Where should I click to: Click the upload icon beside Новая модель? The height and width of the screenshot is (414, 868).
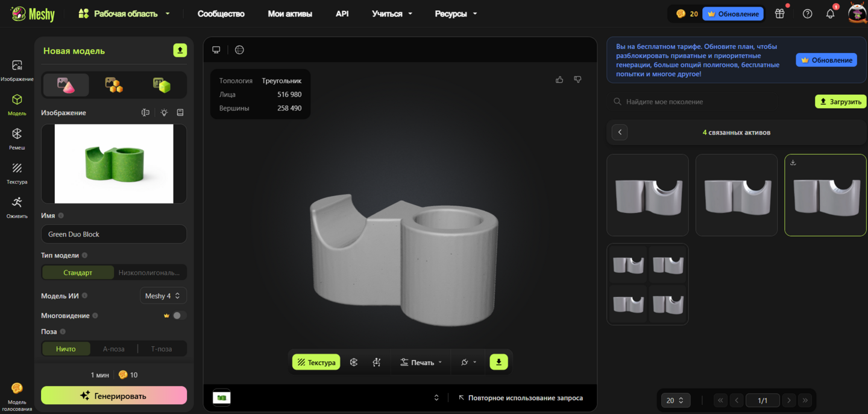(x=180, y=51)
